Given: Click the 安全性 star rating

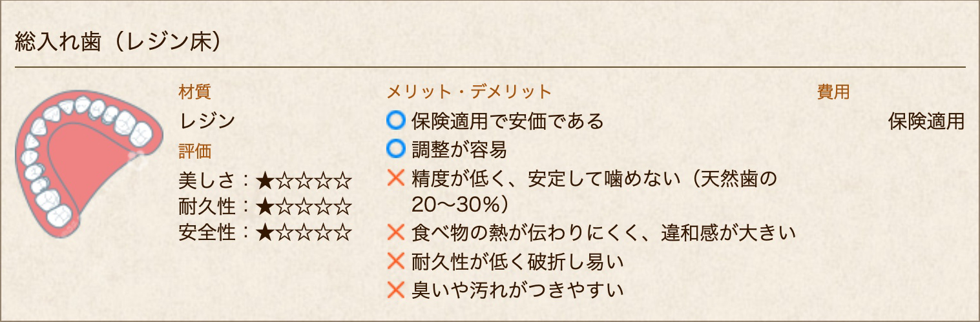Looking at the screenshot, I should 304,232.
